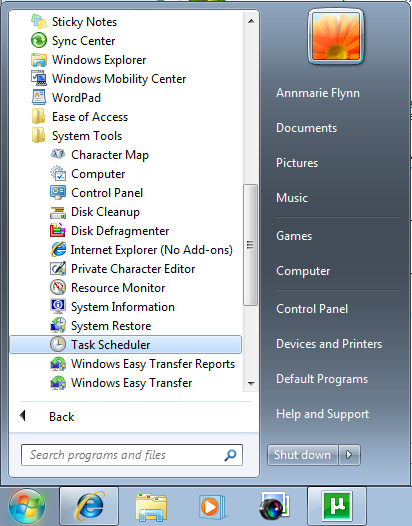The height and width of the screenshot is (526, 412).
Task: Open the Pictures library link
Action: (297, 163)
